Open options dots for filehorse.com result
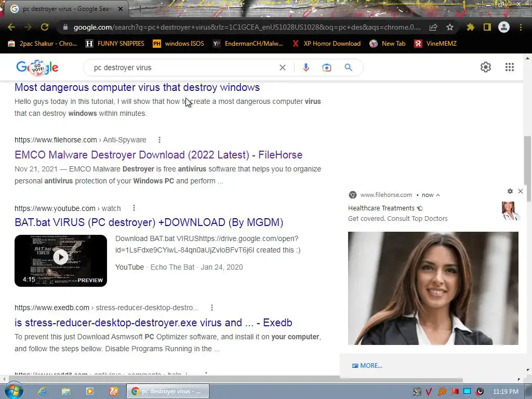The image size is (532, 399). 159,140
